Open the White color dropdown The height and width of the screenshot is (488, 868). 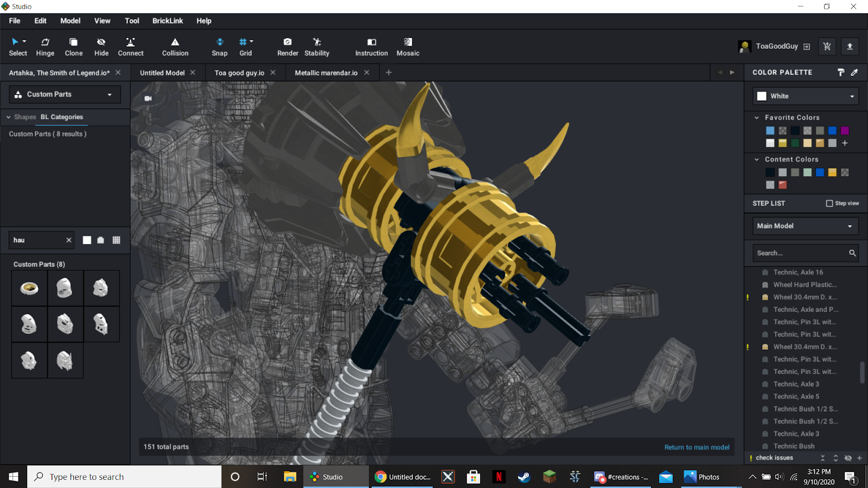click(x=806, y=96)
